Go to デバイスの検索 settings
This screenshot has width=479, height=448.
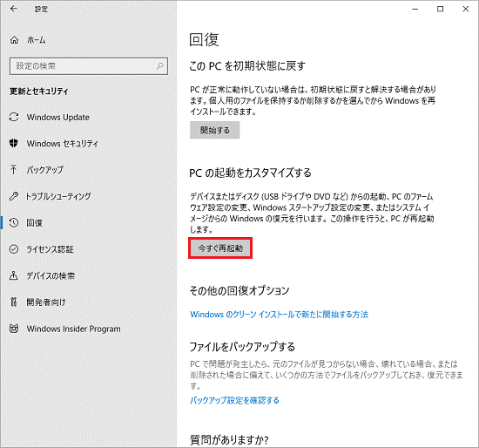tap(51, 275)
